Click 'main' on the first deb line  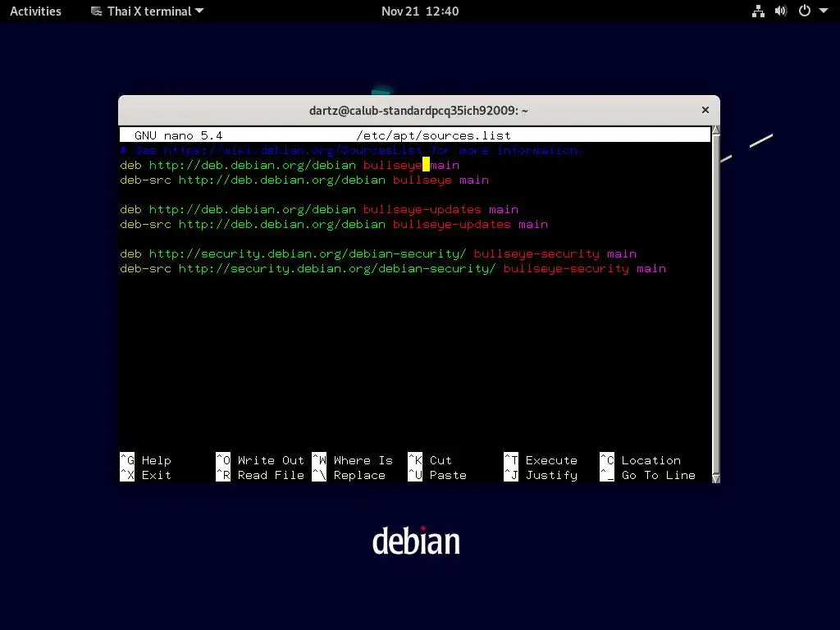click(x=445, y=166)
